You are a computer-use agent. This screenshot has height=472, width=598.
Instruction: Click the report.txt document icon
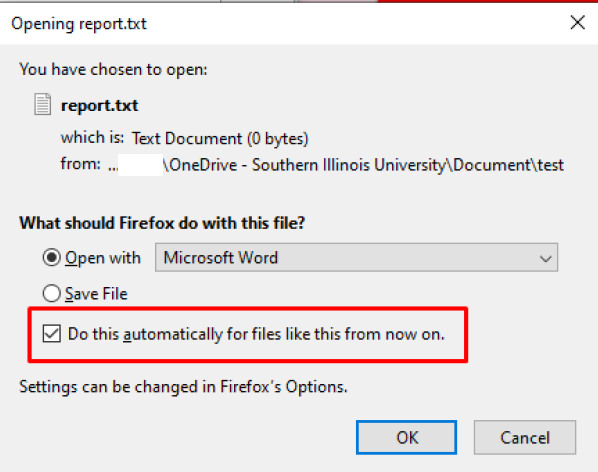[x=42, y=104]
